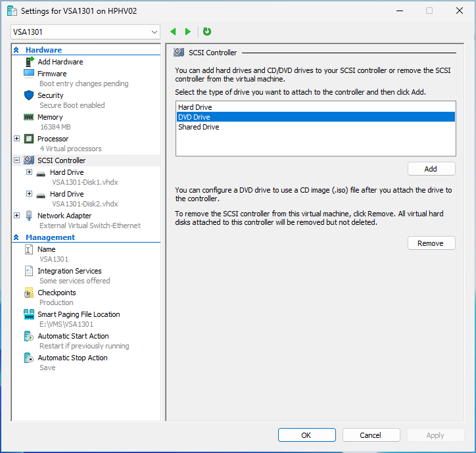Click the green back navigation arrow
Viewport: 476px width, 453px height.
[x=174, y=32]
